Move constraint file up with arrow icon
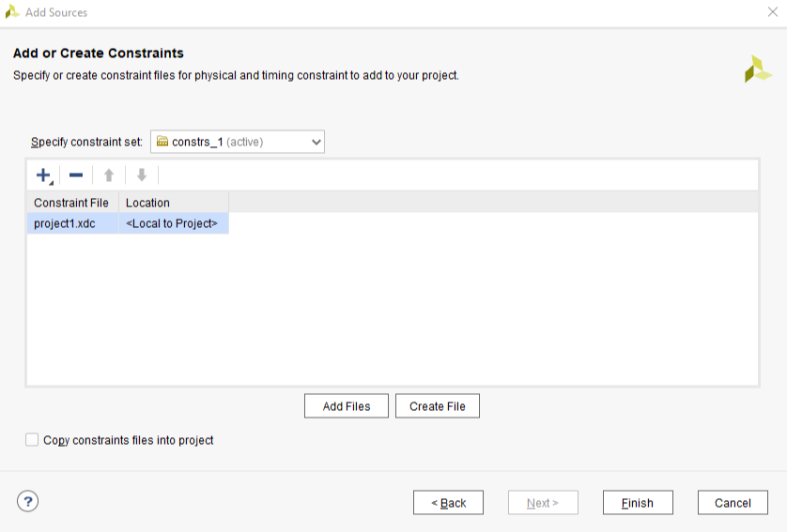 coord(109,175)
